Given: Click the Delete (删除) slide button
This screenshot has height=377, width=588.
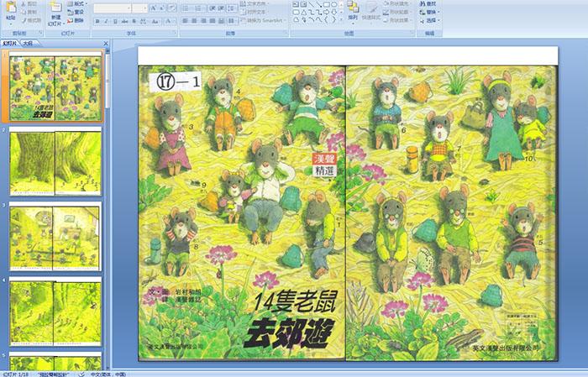Looking at the screenshot, I should click(x=76, y=20).
